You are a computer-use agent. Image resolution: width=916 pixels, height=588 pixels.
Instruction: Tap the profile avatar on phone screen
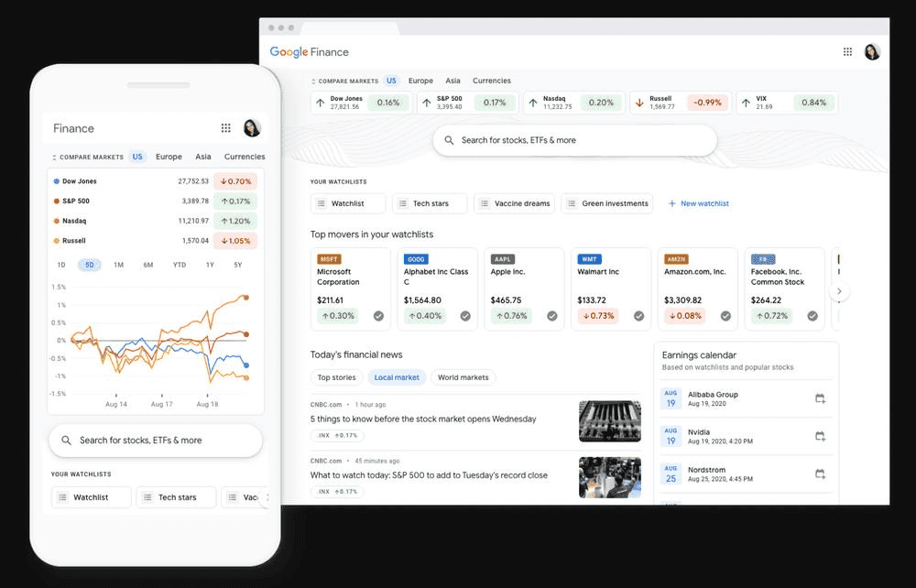point(252,128)
